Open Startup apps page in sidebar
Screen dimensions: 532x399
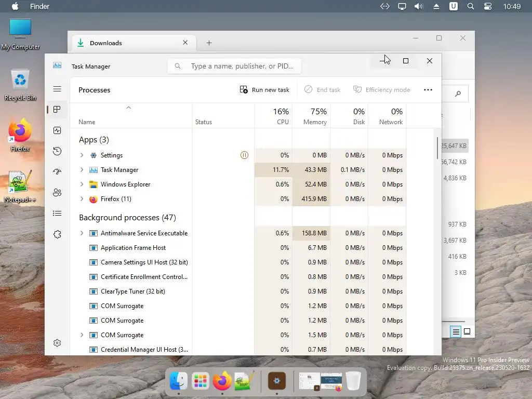(57, 171)
